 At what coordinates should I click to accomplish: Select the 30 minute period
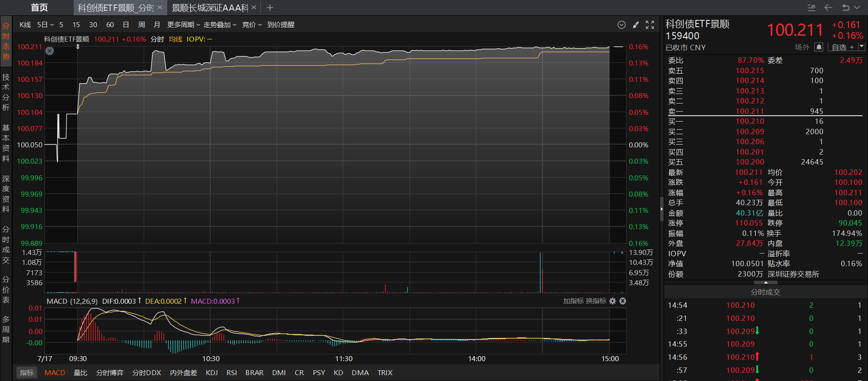(93, 25)
